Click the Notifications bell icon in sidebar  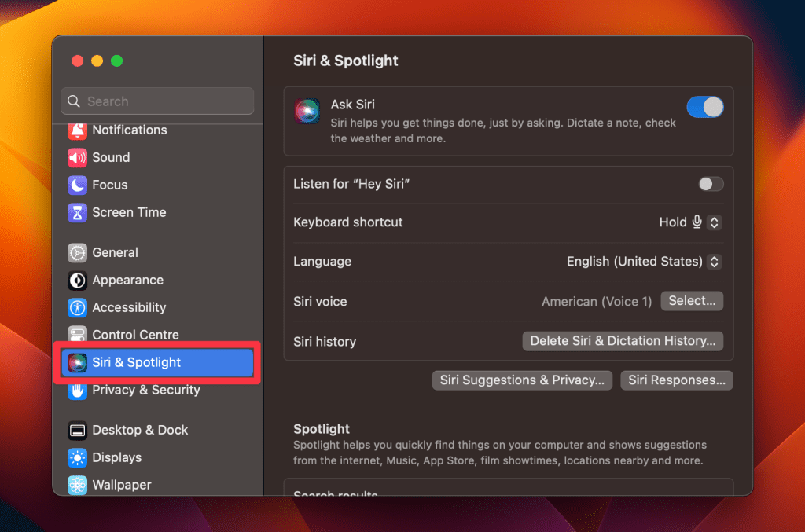pyautogui.click(x=77, y=130)
